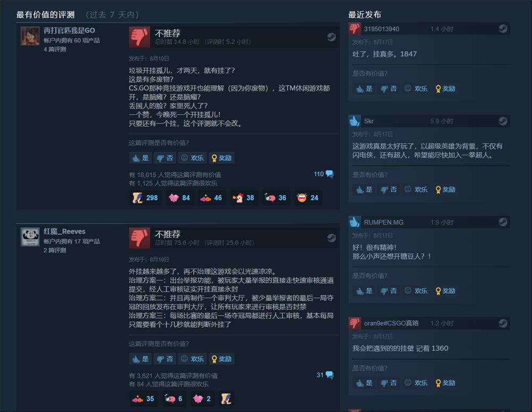Mark 欢乐 on Skr's recent review
This screenshot has height=412, width=532.
coord(416,189)
